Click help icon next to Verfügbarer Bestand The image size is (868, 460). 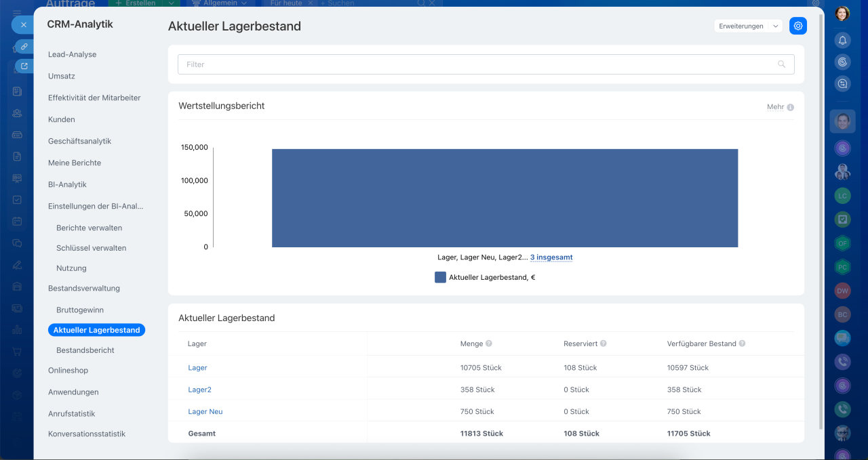pyautogui.click(x=742, y=343)
